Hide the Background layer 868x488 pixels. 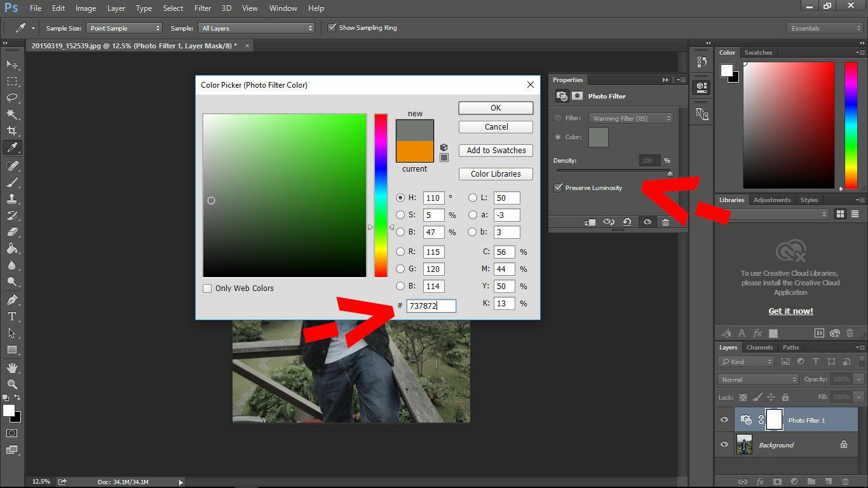click(x=724, y=444)
